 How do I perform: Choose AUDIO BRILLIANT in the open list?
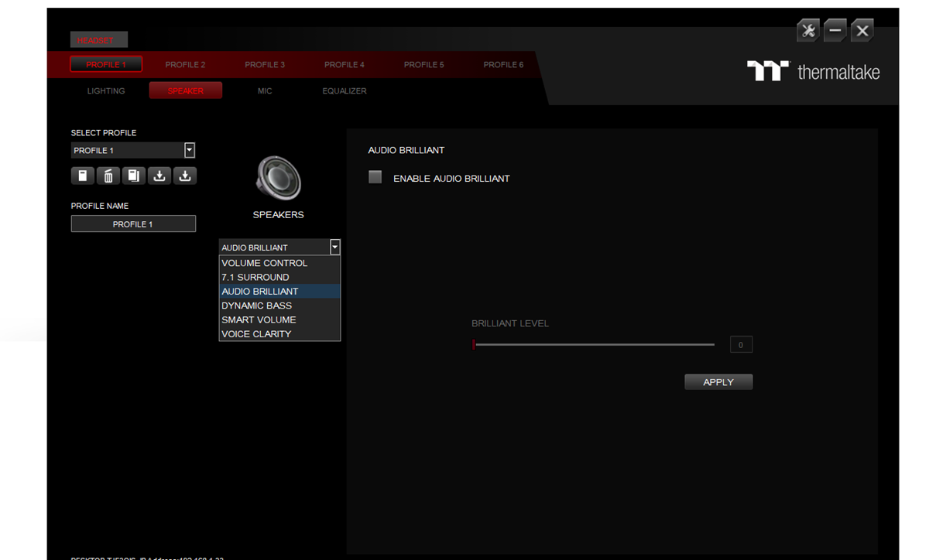(279, 292)
